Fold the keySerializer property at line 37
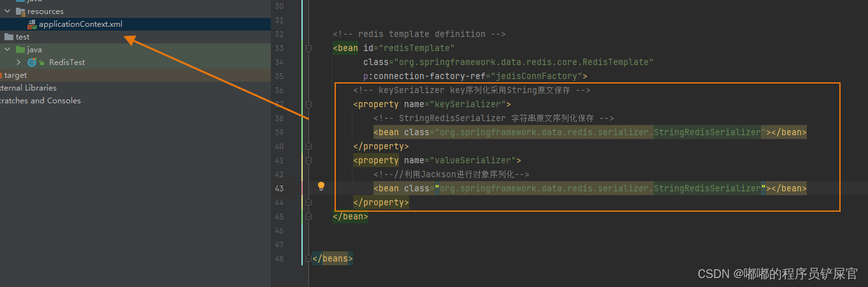 308,105
